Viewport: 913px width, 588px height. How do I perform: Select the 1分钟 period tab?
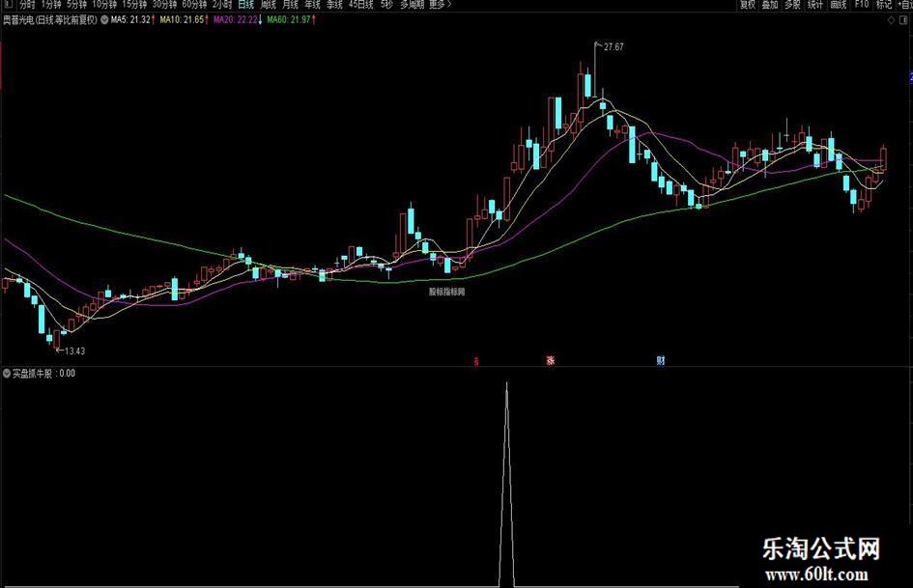50,5
